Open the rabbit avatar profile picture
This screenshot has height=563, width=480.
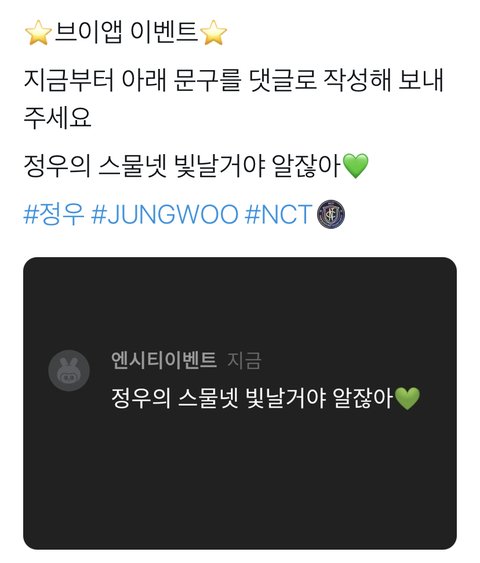tap(69, 370)
